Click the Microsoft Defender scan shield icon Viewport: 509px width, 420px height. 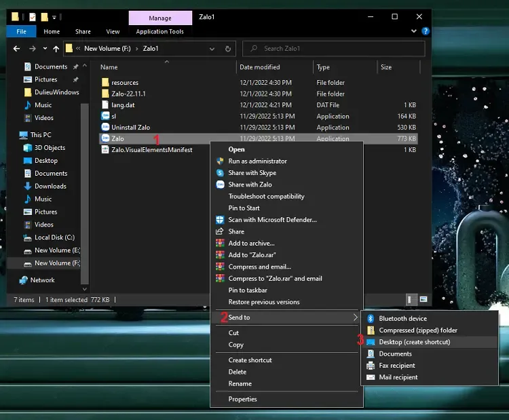220,220
